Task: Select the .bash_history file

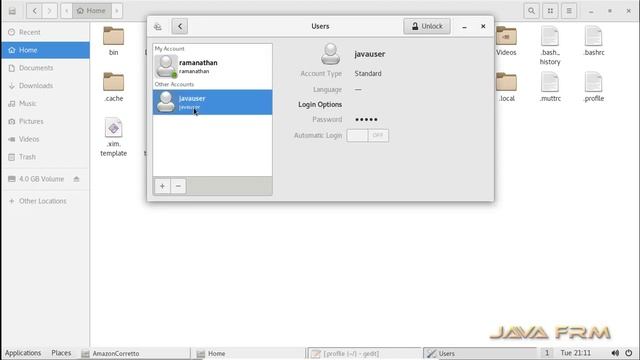Action: [x=550, y=45]
